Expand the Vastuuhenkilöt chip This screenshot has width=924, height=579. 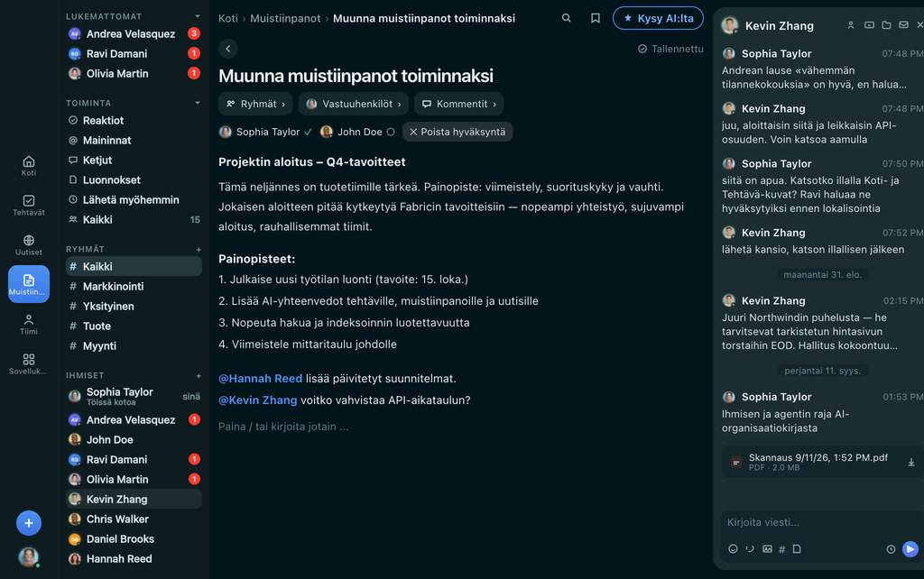click(354, 104)
